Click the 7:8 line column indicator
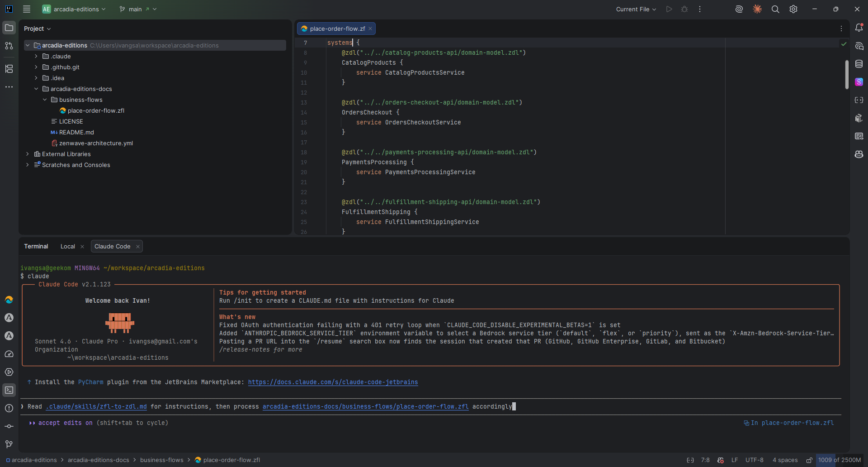Image resolution: width=868 pixels, height=467 pixels. point(705,460)
